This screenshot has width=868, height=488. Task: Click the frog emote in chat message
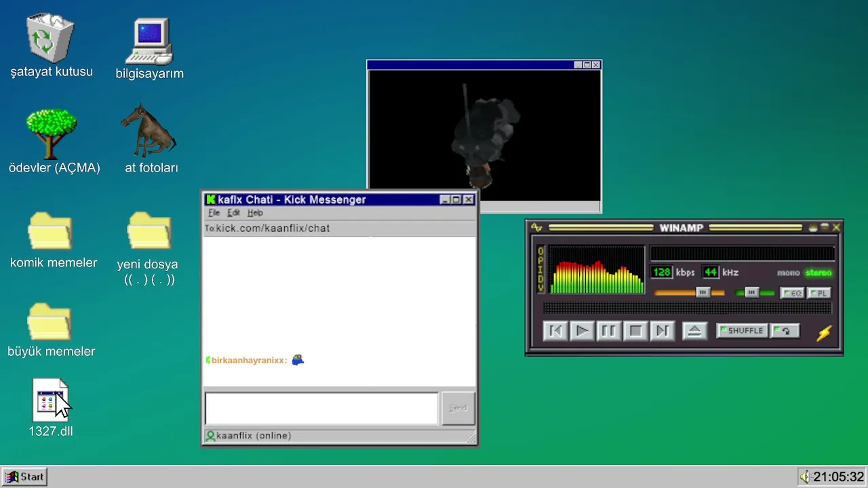[x=298, y=360]
